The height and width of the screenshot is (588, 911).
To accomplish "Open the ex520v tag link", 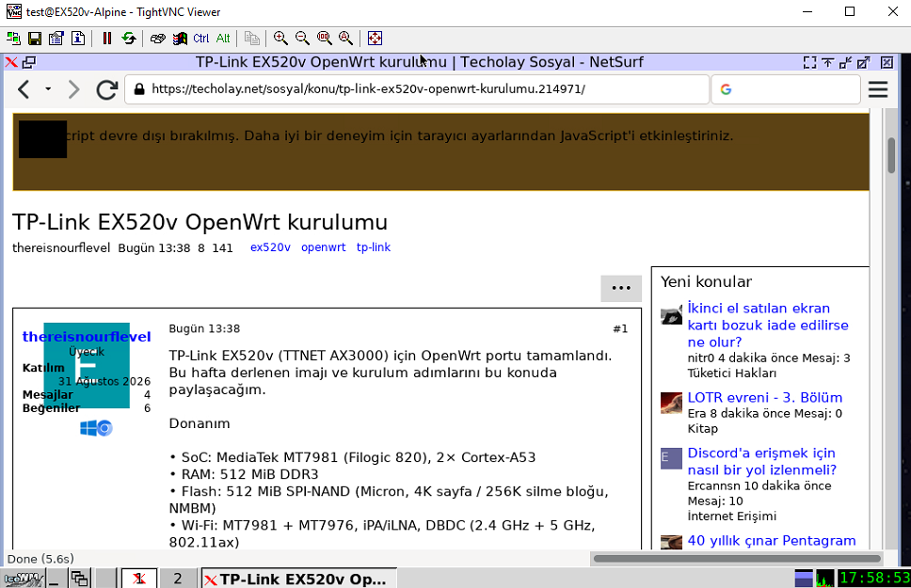I will (x=270, y=246).
